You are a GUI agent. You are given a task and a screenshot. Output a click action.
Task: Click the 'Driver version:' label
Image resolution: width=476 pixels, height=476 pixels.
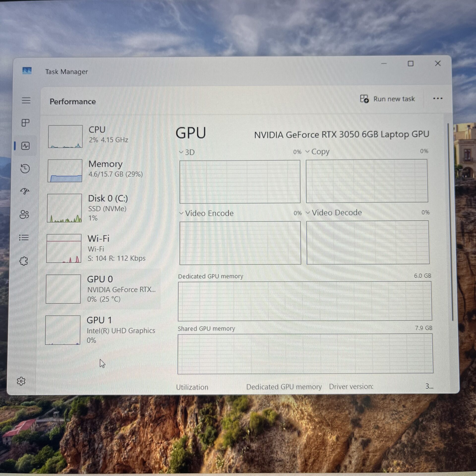coord(351,387)
